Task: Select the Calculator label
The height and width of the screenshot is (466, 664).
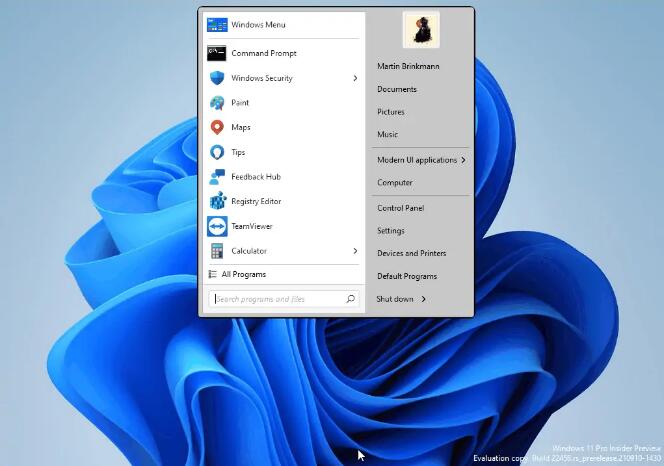Action: [249, 251]
